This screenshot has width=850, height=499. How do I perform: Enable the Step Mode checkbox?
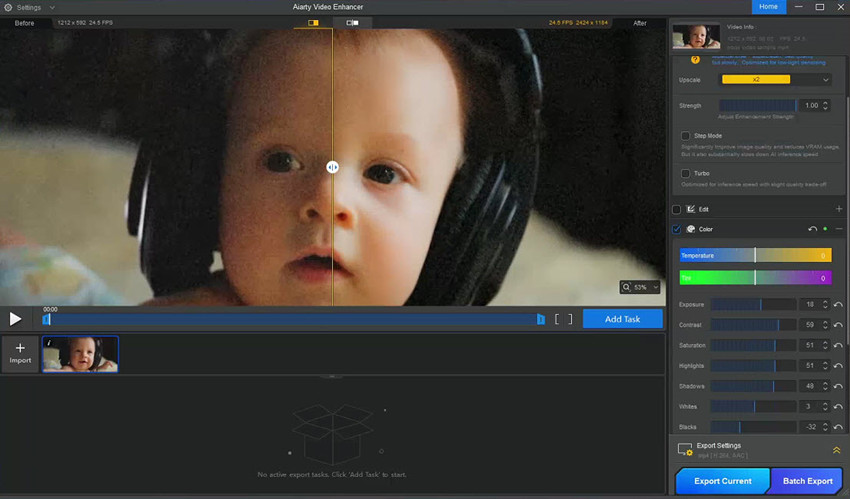[x=685, y=136]
